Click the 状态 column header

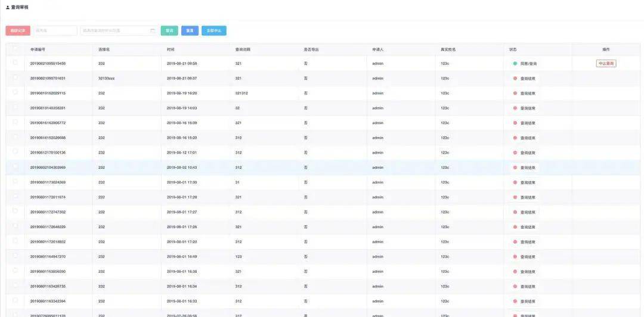(513, 49)
